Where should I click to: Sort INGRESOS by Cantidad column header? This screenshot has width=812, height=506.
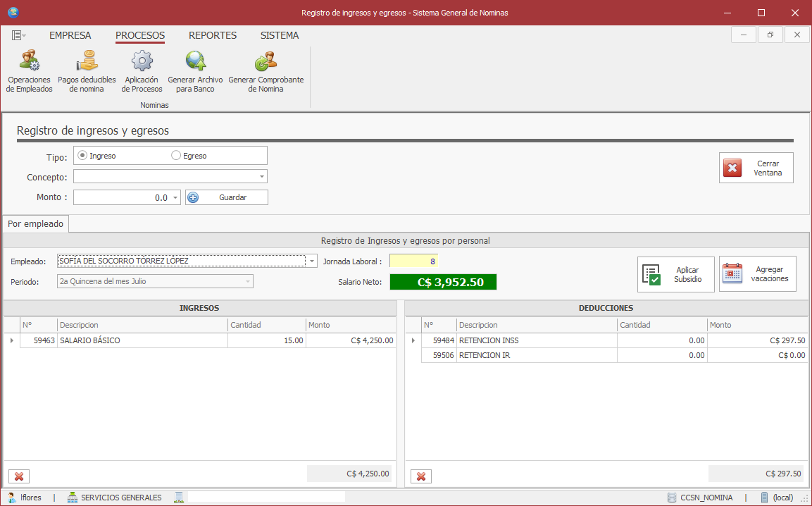(267, 325)
